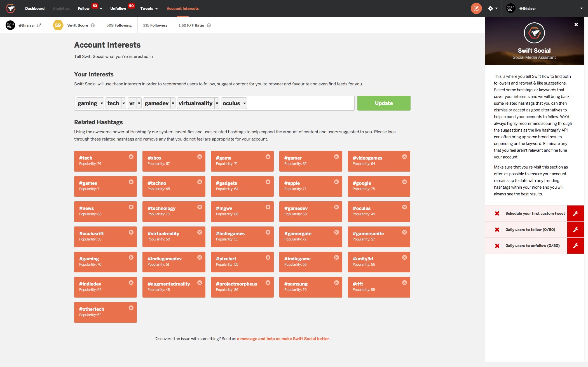Select the Account Interests tab
Screen dimensions: 588x367
coord(182,8)
